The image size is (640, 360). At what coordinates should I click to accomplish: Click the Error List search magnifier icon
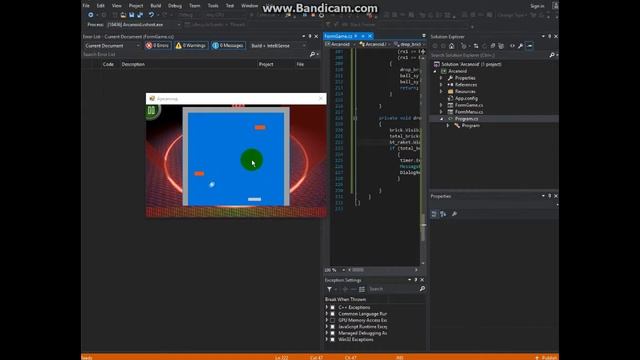click(312, 54)
